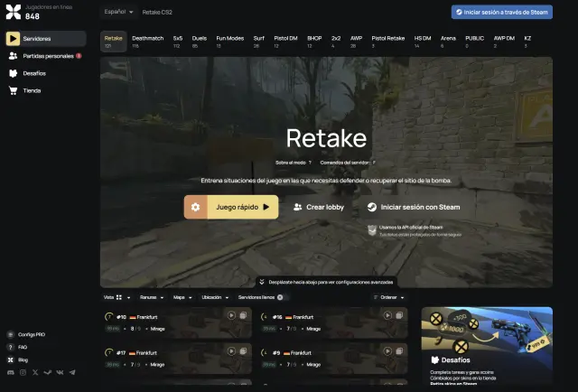
Task: Click the Configs PRO sidebar icon
Action: [x=10, y=334]
